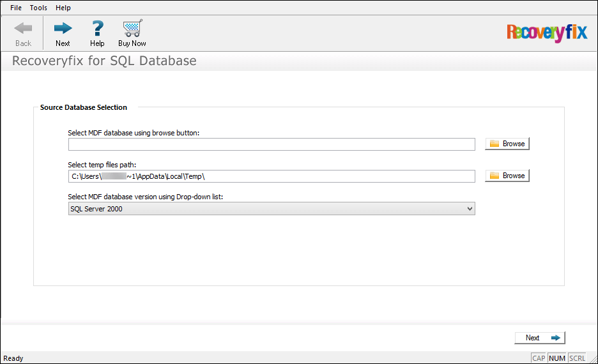Click the 'Recoveryfix for SQL Database' heading
Screen dimensions: 598x364
(x=104, y=61)
